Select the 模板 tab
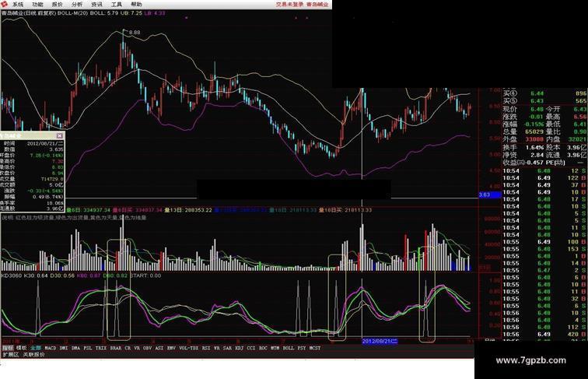Image resolution: width=588 pixels, height=379 pixels. [21, 348]
